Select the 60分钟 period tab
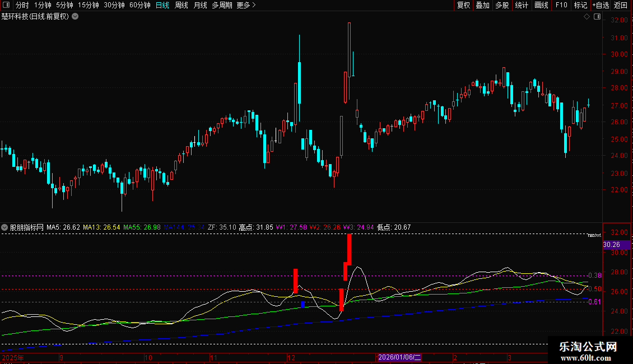633x364 pixels. click(x=139, y=5)
